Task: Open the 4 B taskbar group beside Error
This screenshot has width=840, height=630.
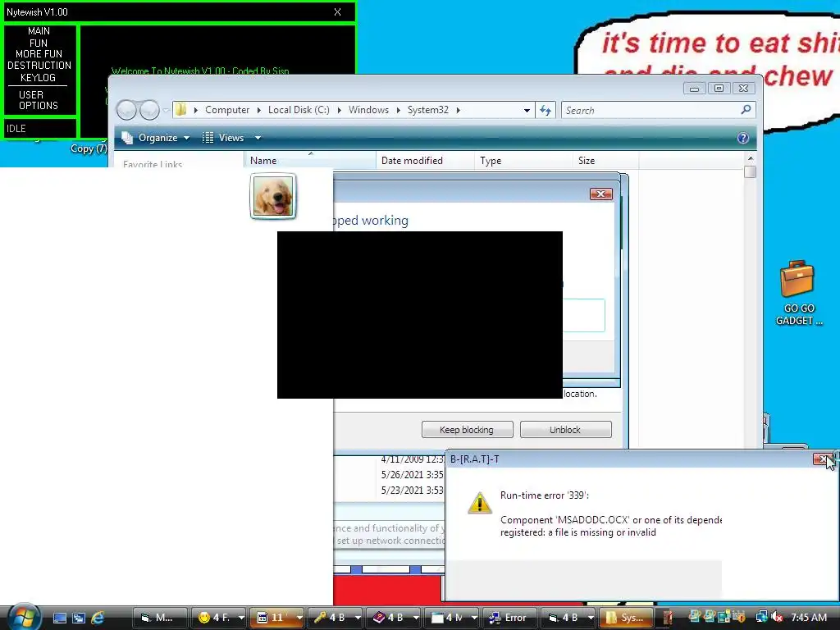Action: [569, 618]
